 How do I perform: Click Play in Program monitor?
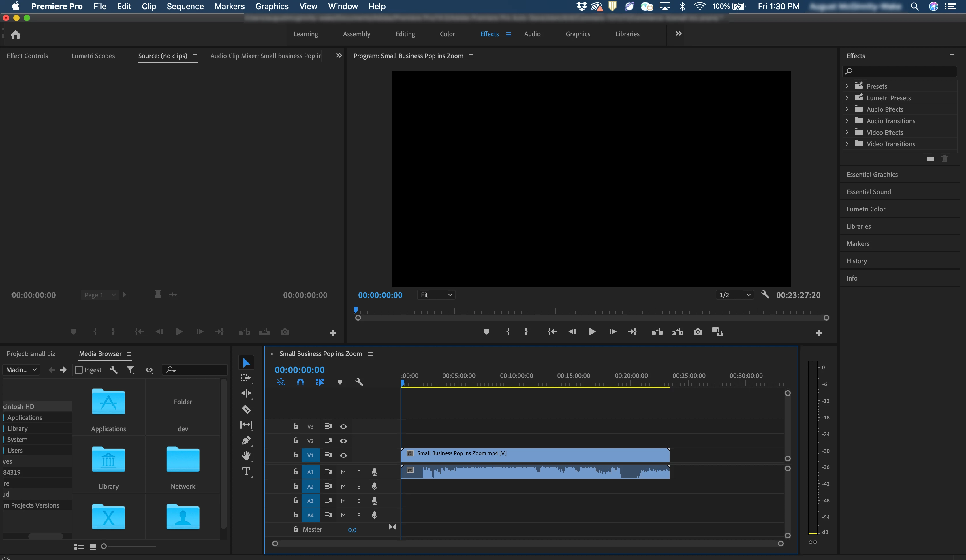pyautogui.click(x=591, y=332)
